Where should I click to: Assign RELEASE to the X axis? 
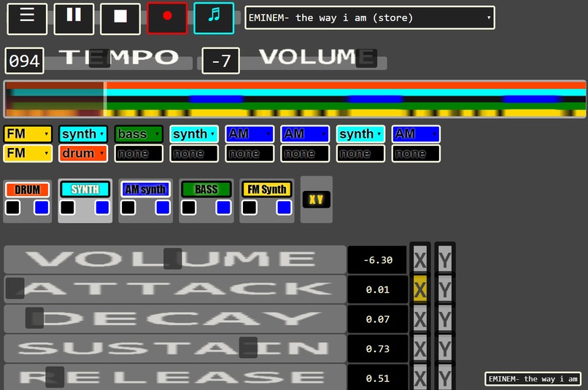420,378
